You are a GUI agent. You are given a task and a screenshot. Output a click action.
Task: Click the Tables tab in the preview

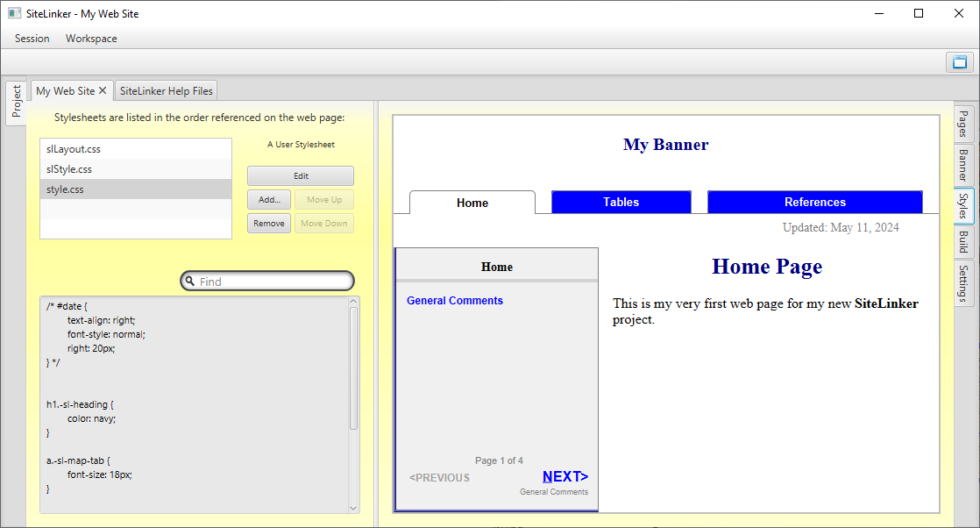(621, 203)
